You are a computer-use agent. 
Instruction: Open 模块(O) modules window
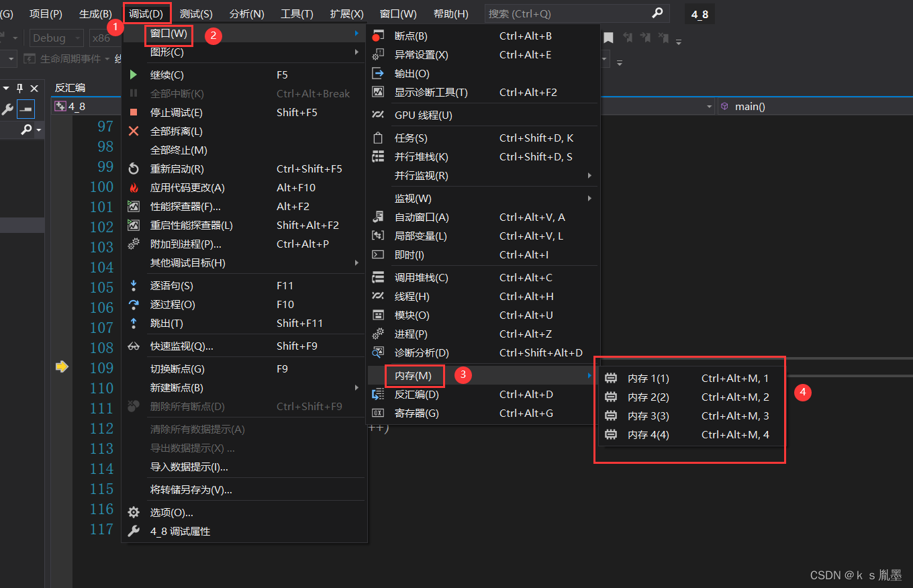point(482,315)
